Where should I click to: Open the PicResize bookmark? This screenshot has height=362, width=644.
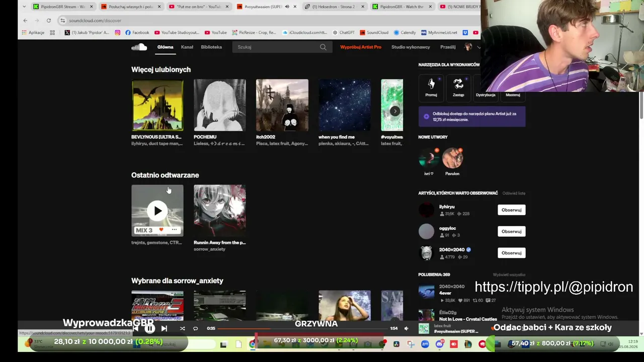[254, 33]
